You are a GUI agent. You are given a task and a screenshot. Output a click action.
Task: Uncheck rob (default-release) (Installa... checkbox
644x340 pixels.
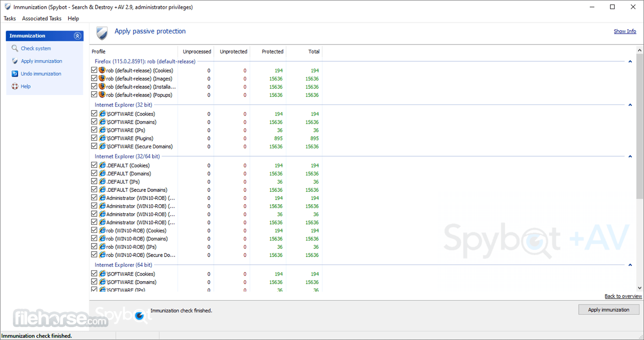(94, 86)
